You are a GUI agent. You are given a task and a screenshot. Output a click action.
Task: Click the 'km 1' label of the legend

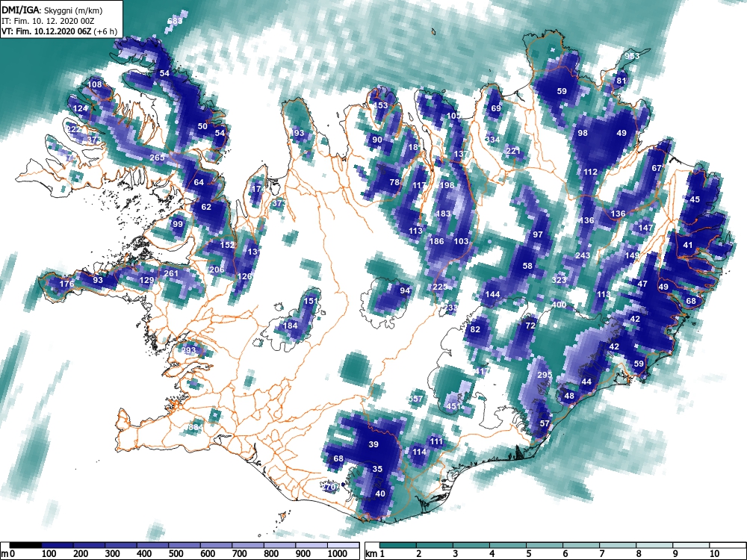(x=375, y=554)
